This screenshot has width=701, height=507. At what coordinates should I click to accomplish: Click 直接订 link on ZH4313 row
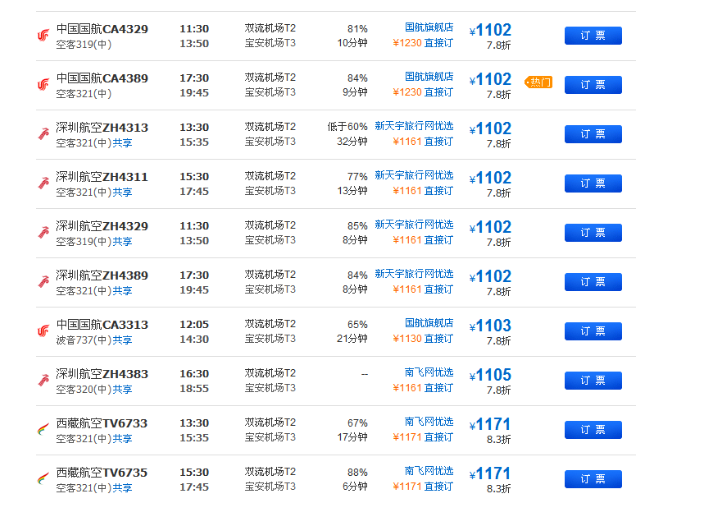click(439, 141)
